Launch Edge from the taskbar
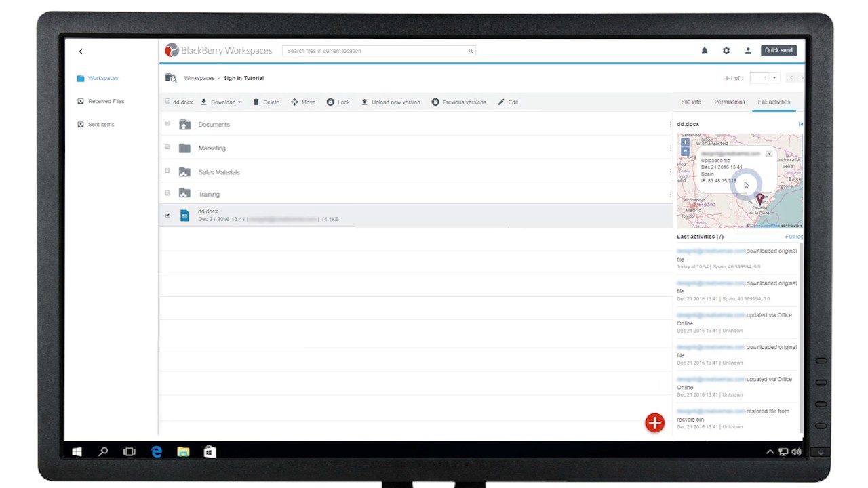This screenshot has height=488, width=868. click(x=157, y=451)
